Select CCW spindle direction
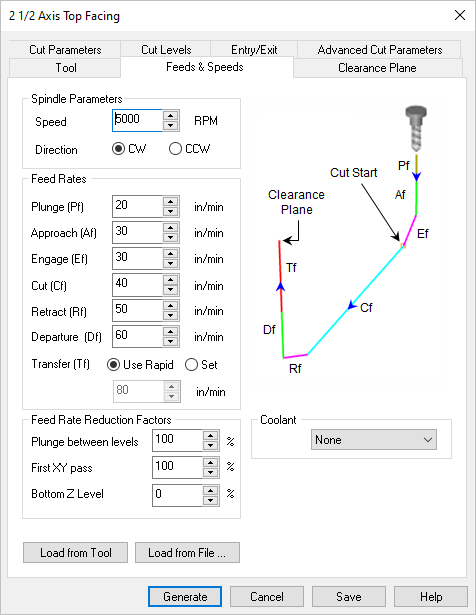The height and width of the screenshot is (615, 476). coord(189,149)
